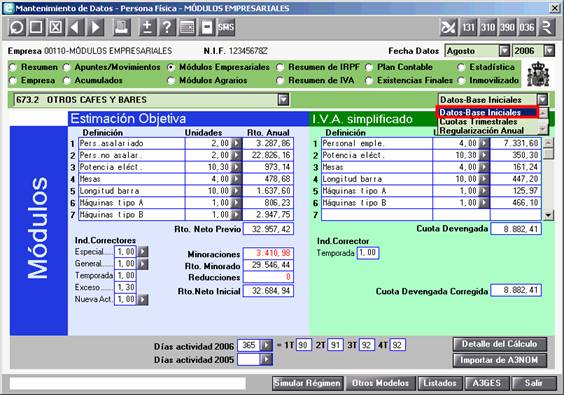The width and height of the screenshot is (564, 395).
Task: Click arrow beside Nueva Act. index
Action: click(143, 299)
